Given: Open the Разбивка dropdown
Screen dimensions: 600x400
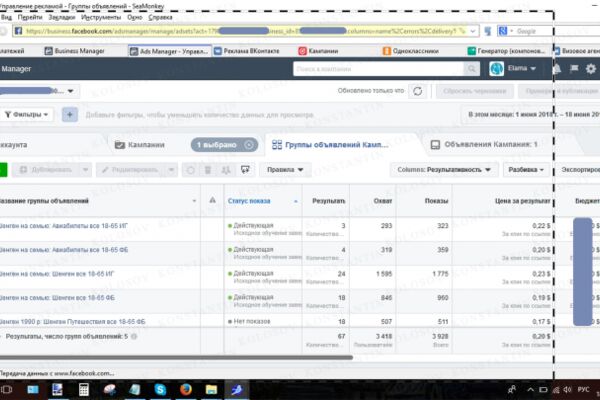Looking at the screenshot, I should pos(526,170).
